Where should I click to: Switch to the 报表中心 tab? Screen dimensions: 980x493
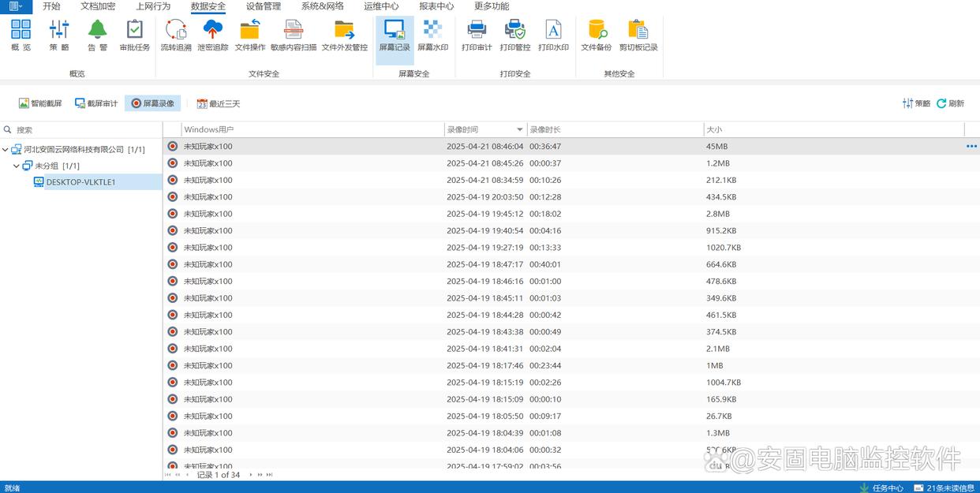click(436, 6)
